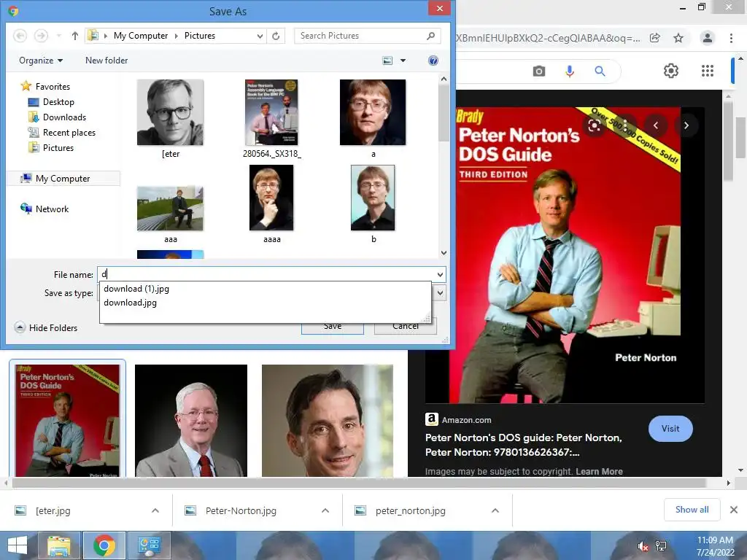Viewport: 747px width, 560px height.
Task: Choose 'download (1).jpg' from the autocomplete list
Action: [136, 289]
